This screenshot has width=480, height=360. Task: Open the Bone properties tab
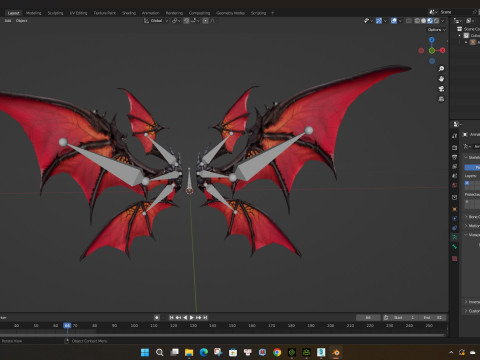(455, 247)
